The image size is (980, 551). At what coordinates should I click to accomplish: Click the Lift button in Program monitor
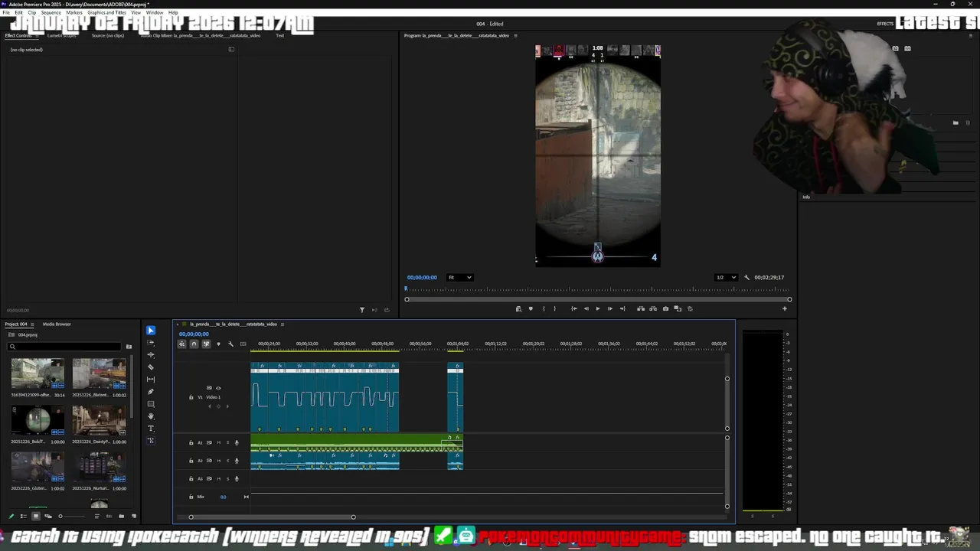click(x=641, y=308)
